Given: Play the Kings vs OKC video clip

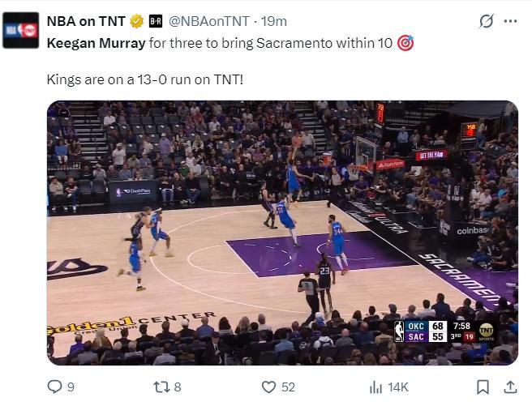Looking at the screenshot, I should tap(282, 233).
